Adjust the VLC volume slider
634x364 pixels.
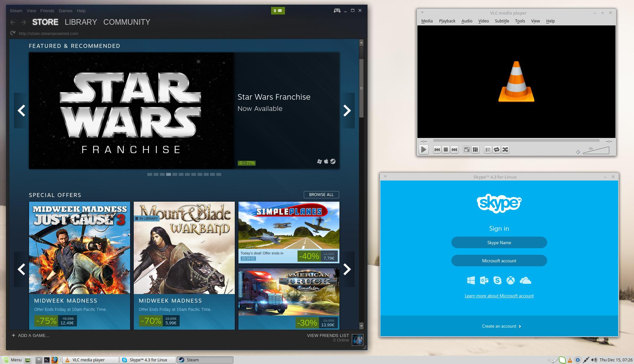click(596, 150)
